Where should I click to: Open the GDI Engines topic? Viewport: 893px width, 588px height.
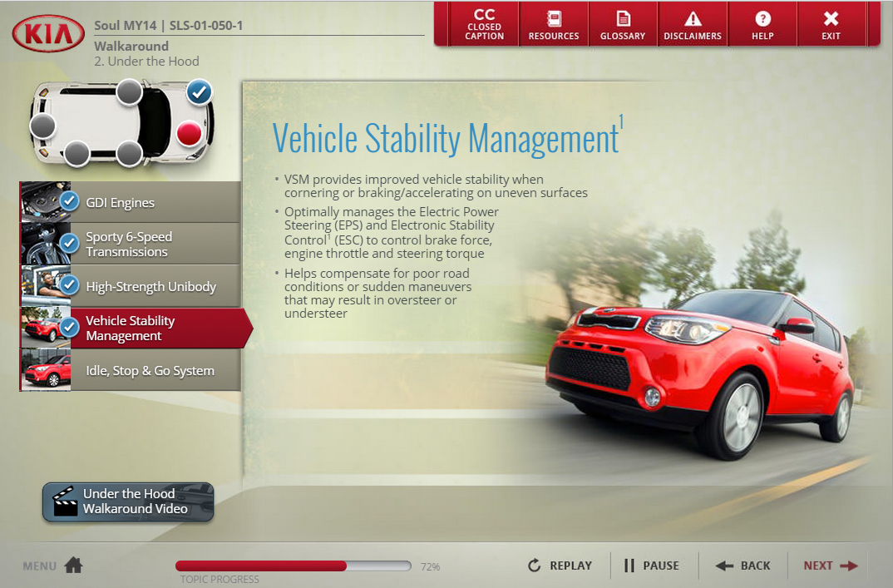point(131,202)
